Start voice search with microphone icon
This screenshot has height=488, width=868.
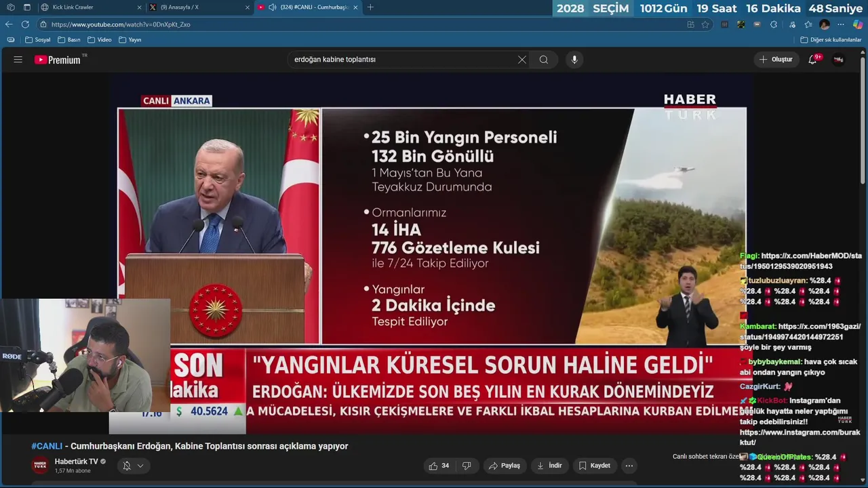coord(574,60)
